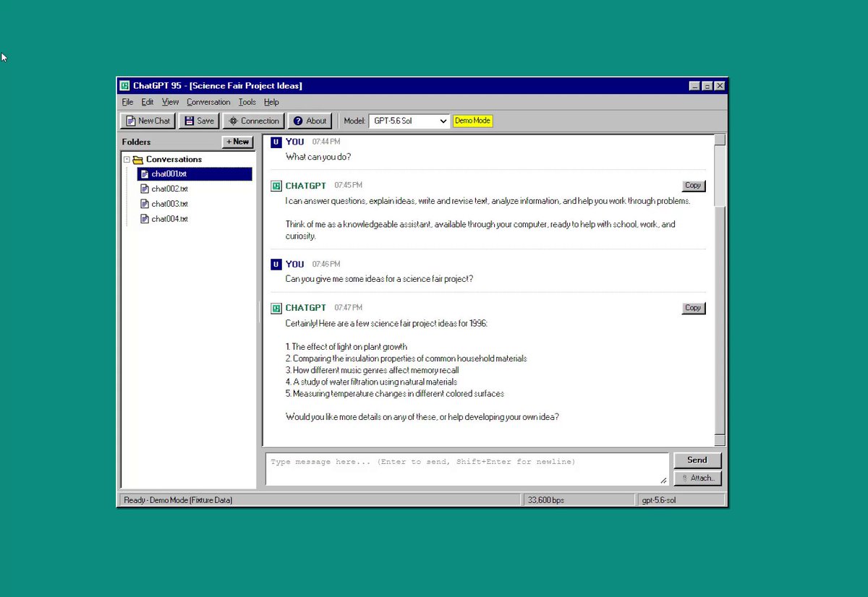Click idea '2. Comparing the insulation properties' line
868x597 pixels.
pos(407,358)
